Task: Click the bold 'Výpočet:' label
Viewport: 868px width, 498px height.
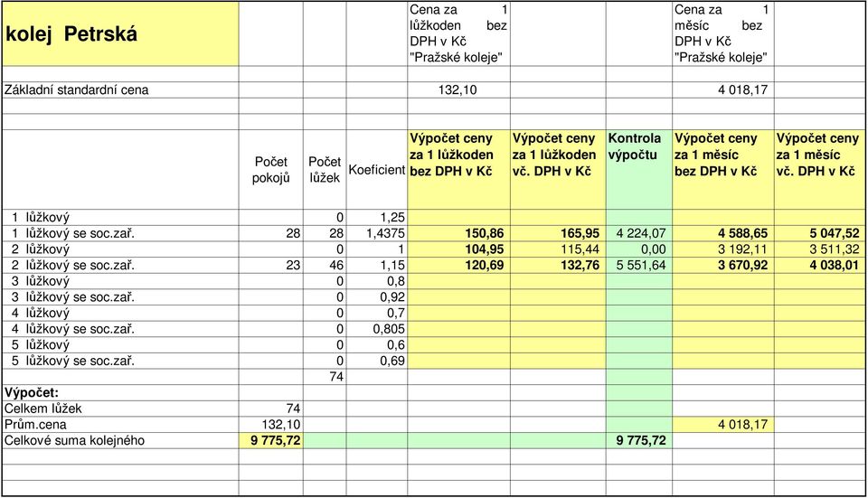Action: 32,393
